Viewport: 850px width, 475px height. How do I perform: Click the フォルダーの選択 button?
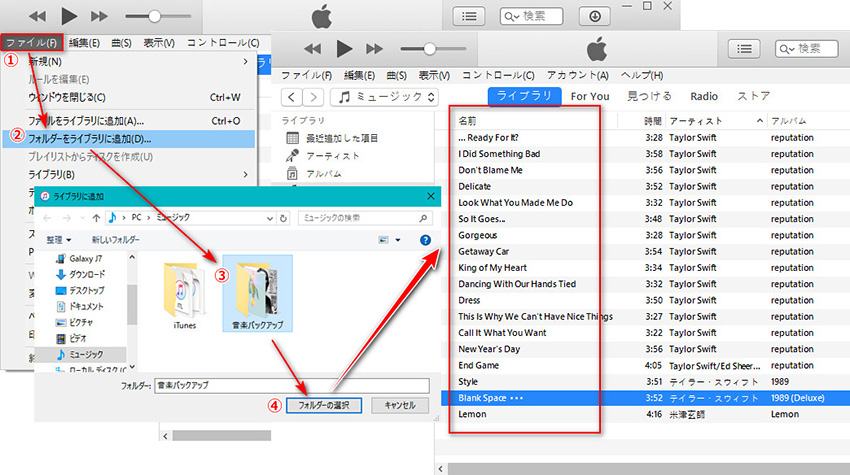pyautogui.click(x=324, y=405)
